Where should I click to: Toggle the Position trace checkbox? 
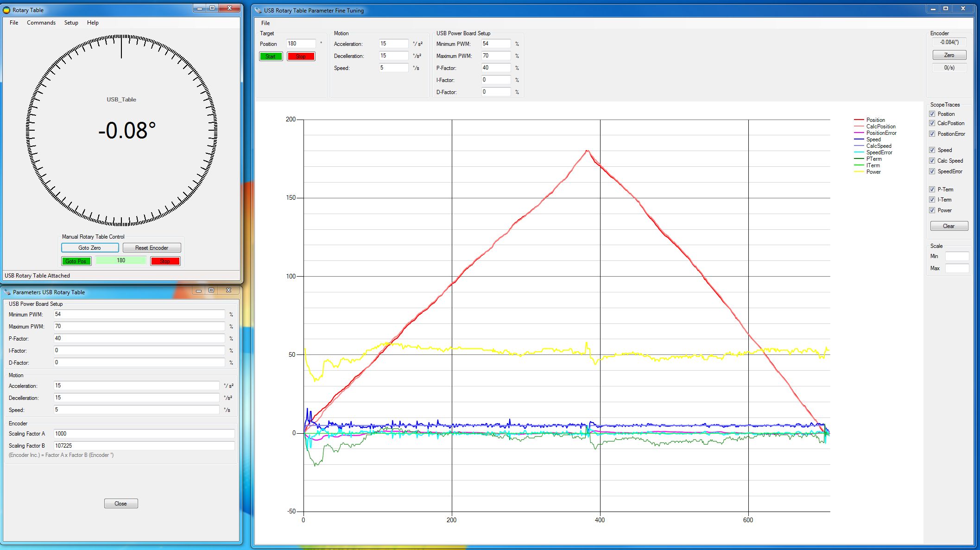tap(932, 114)
